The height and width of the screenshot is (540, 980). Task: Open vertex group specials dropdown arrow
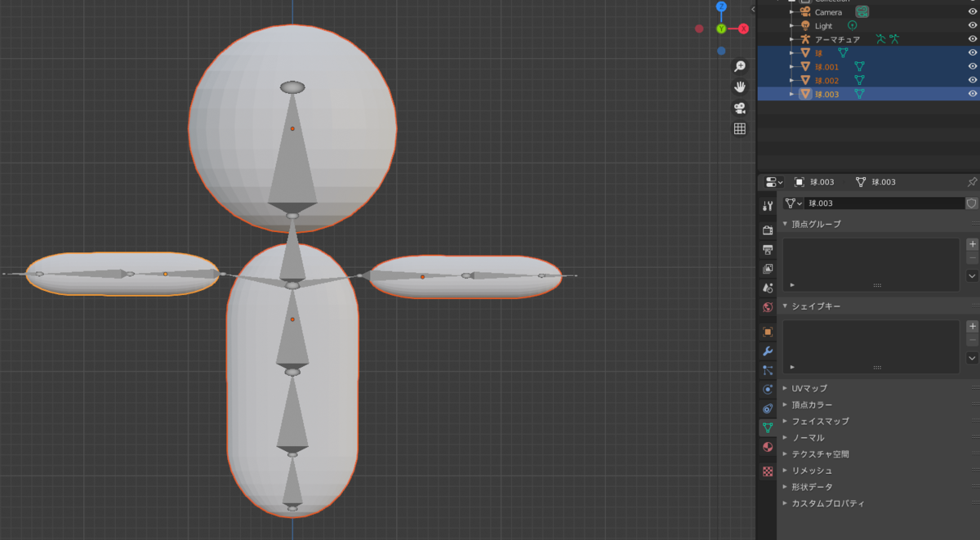point(972,276)
